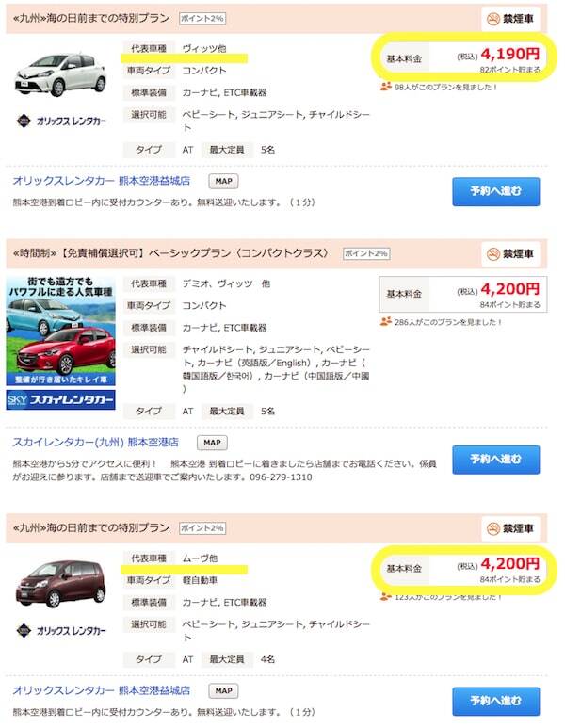Viewport: 565px width, 728px height.
Task: Proceed to reservation for Move 4,200円 plan
Action: point(496,701)
